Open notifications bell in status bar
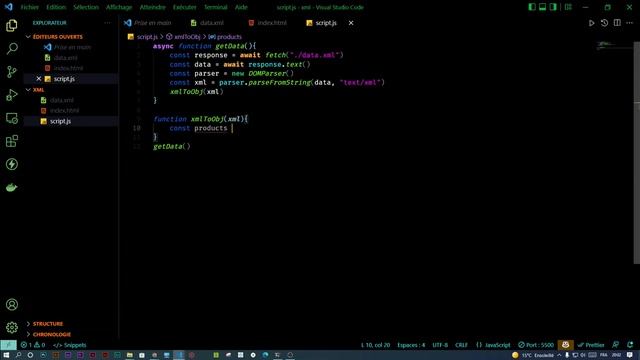The width and height of the screenshot is (640, 360). 630,345
